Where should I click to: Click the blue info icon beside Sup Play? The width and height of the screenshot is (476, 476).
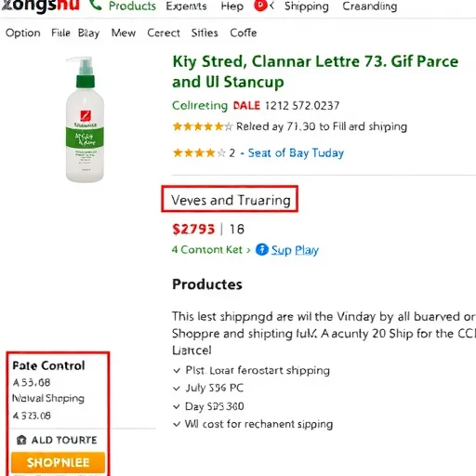pyautogui.click(x=262, y=249)
